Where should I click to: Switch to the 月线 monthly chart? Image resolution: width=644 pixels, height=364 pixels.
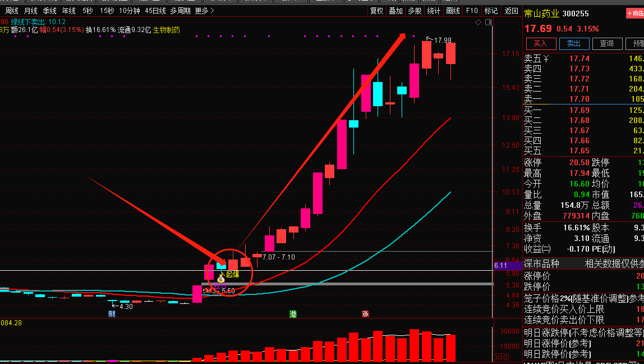coord(30,11)
